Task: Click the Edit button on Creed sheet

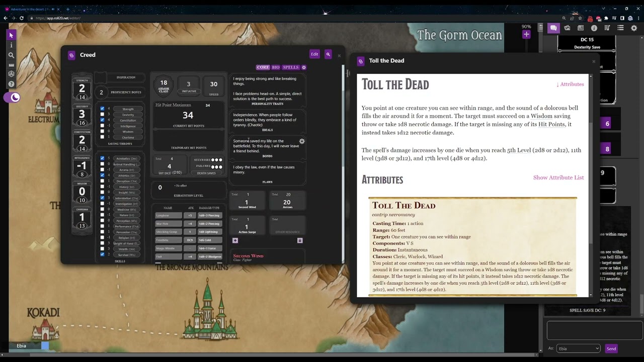Action: pyautogui.click(x=314, y=54)
